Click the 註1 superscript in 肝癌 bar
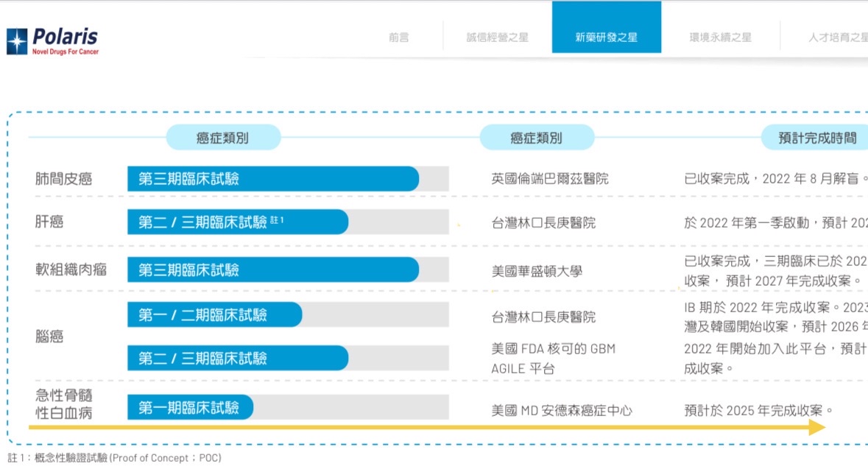The image size is (868, 472). tap(277, 220)
